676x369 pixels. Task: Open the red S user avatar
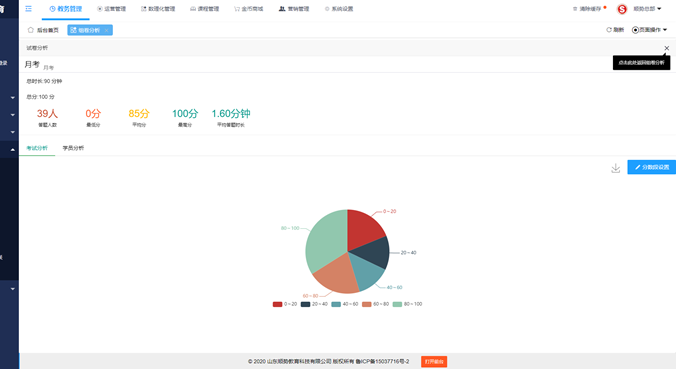tap(622, 9)
